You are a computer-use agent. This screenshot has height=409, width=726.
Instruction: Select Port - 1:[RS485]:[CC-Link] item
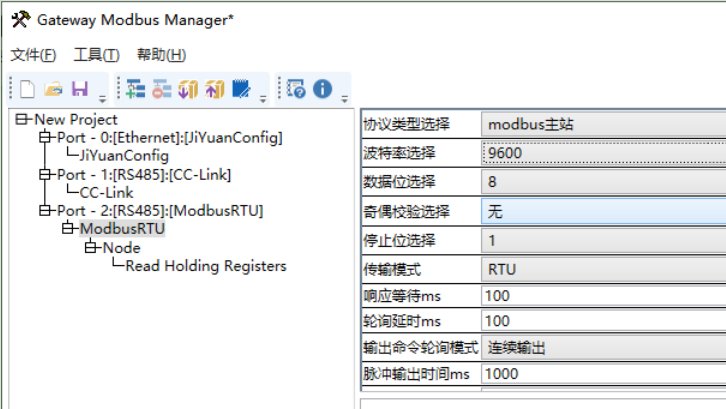[144, 175]
